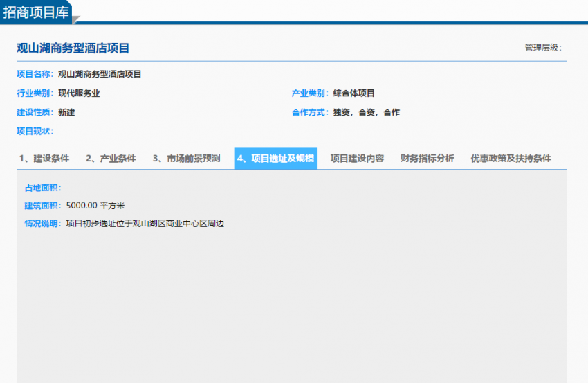
Task: Click the 项目现状 label
Action: (35, 132)
